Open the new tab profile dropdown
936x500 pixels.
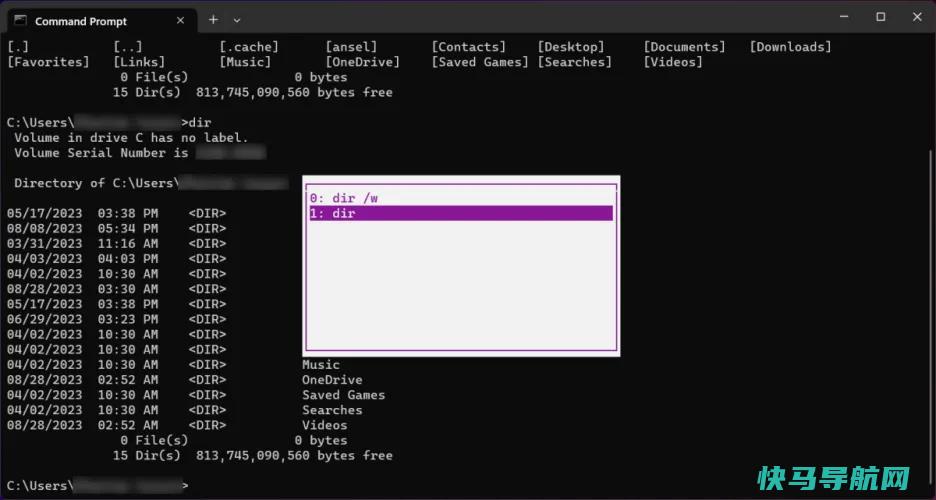(x=237, y=20)
